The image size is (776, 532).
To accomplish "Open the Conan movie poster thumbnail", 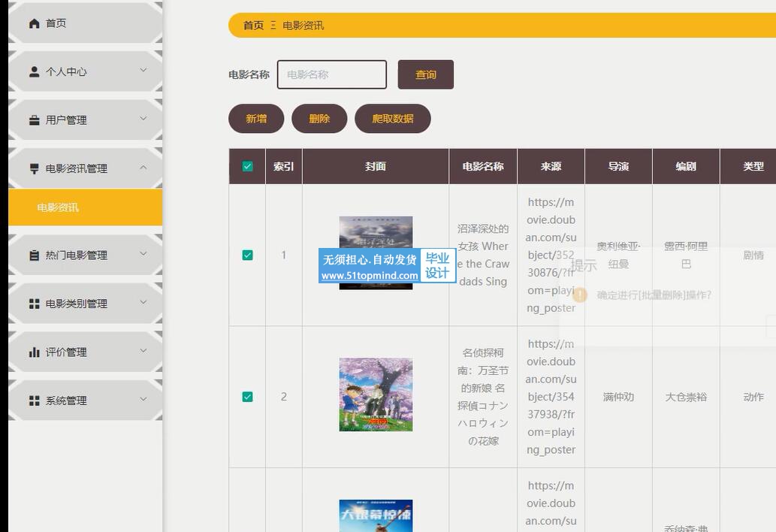I will coord(376,395).
